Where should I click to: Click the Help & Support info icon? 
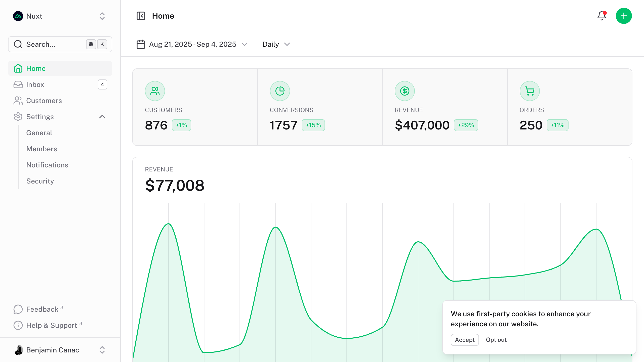tap(18, 325)
